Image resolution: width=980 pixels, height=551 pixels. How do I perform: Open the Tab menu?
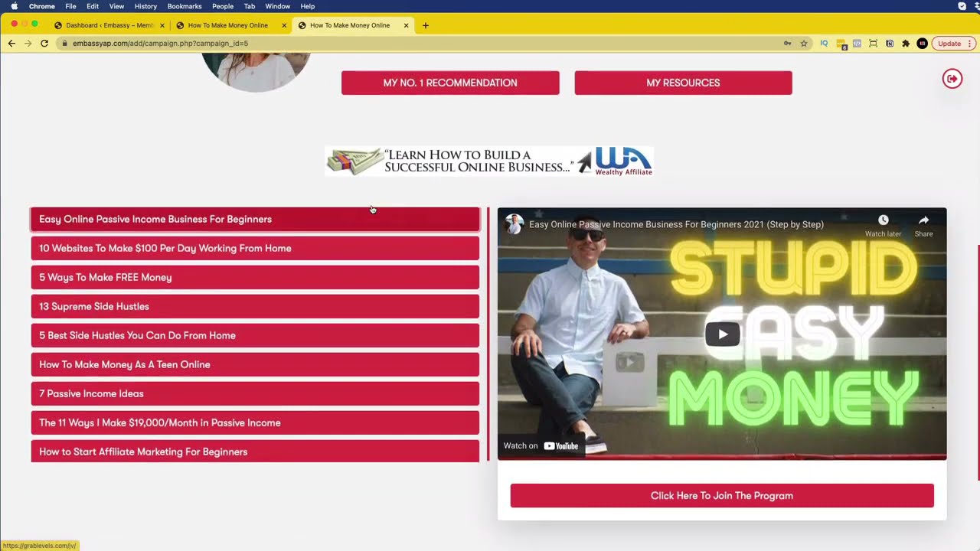tap(250, 6)
